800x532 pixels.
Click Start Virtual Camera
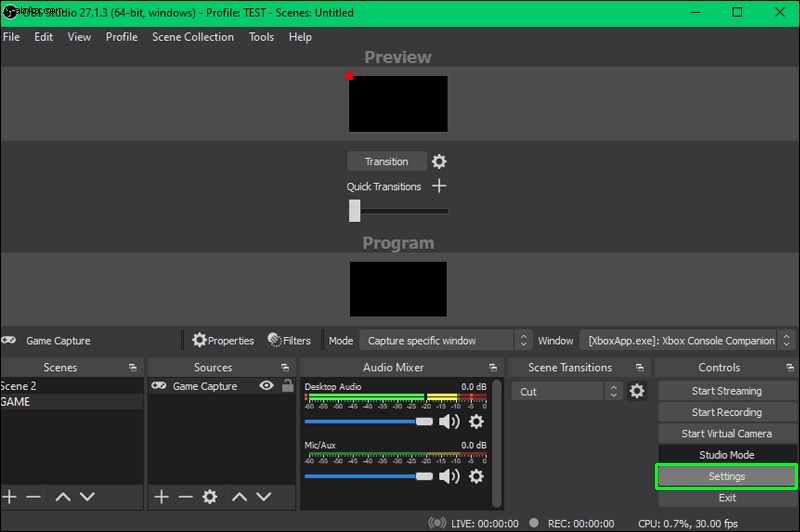point(727,434)
